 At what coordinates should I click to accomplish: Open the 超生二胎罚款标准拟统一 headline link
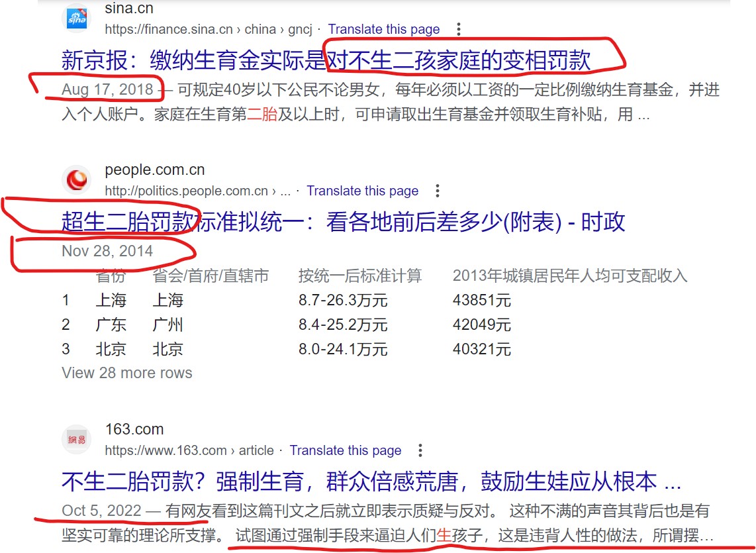pyautogui.click(x=344, y=222)
